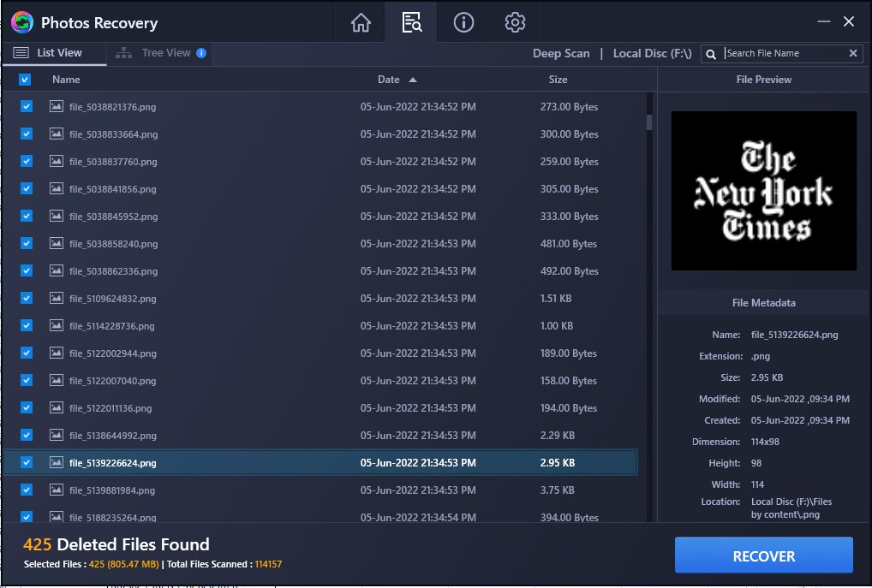Uncheck the select-all checkbox in the header
This screenshot has width=872, height=588.
[x=25, y=79]
